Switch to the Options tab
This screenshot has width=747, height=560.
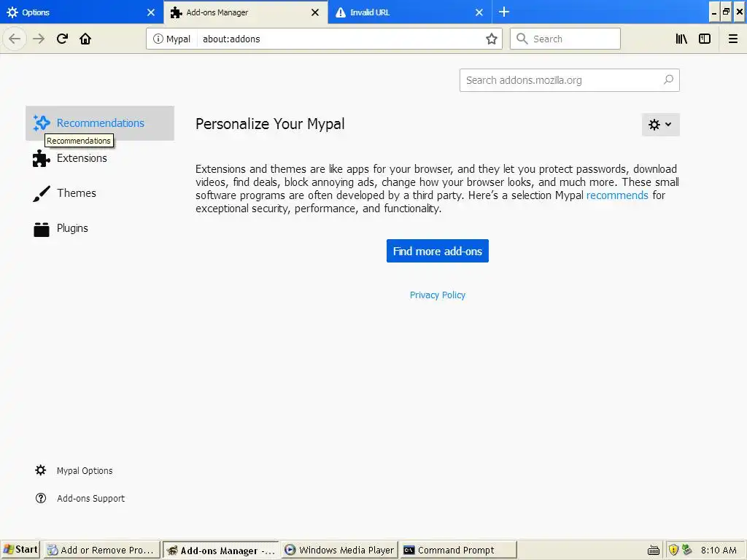(82, 12)
